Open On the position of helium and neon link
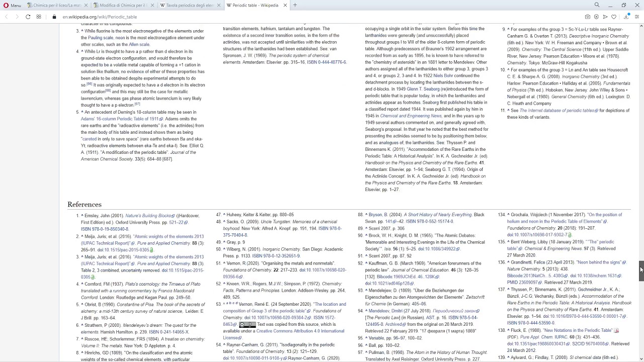 point(565,218)
